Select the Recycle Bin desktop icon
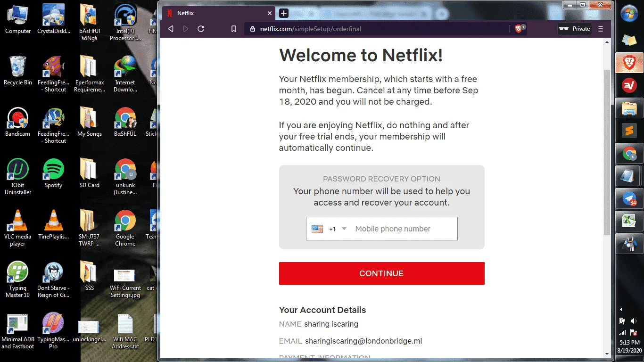The width and height of the screenshot is (644, 362). pyautogui.click(x=18, y=71)
